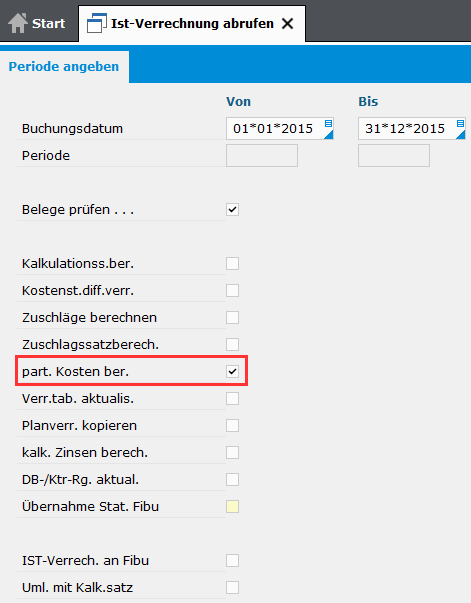Uncheck the Belege prüfen checkbox
The width and height of the screenshot is (471, 603).
232,210
